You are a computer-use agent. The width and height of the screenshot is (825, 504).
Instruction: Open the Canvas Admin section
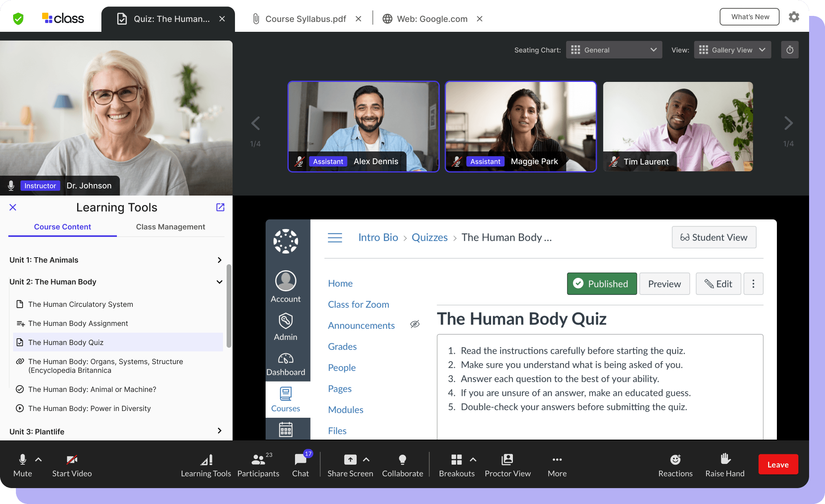[x=285, y=327]
